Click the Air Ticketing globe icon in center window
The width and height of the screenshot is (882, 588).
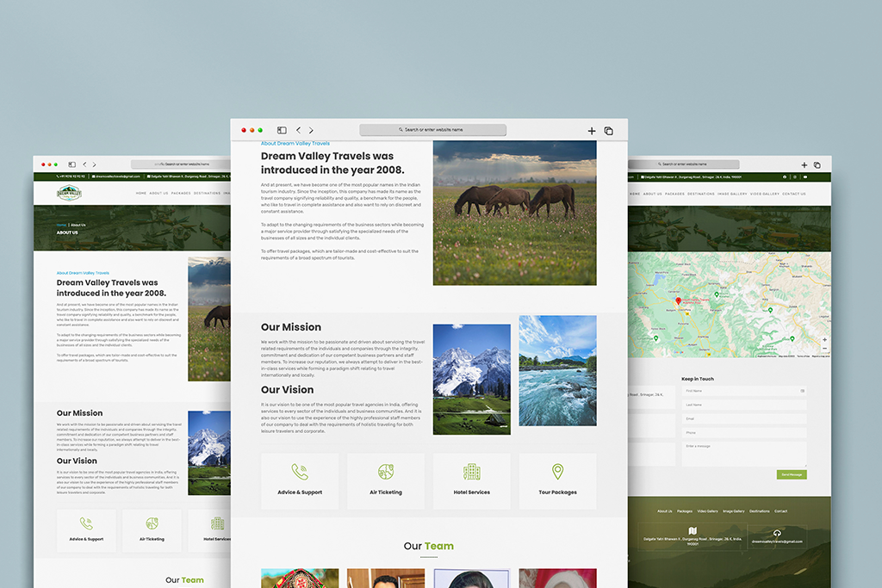385,472
